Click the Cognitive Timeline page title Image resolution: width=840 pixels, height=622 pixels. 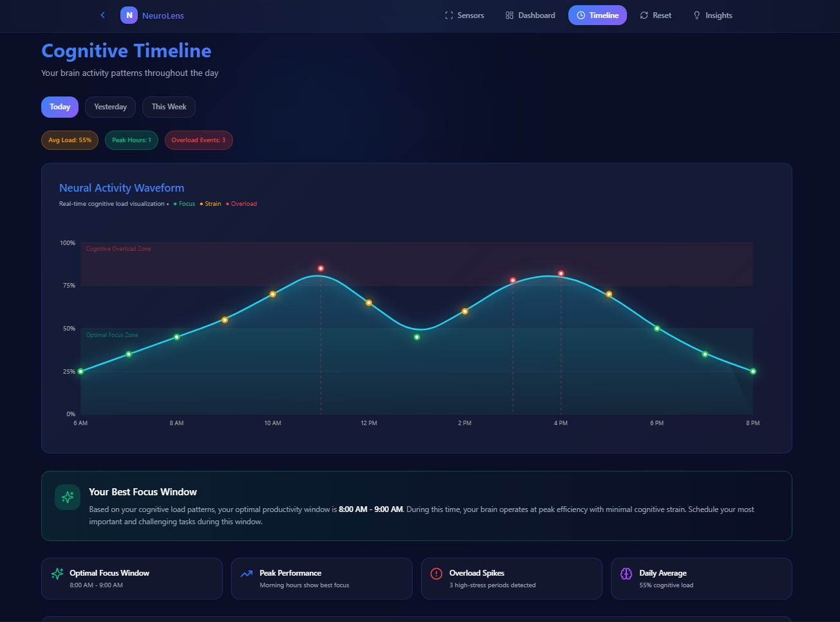click(126, 51)
